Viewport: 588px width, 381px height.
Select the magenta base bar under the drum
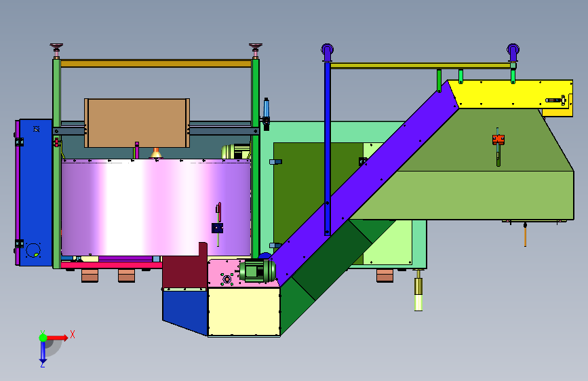point(111,265)
